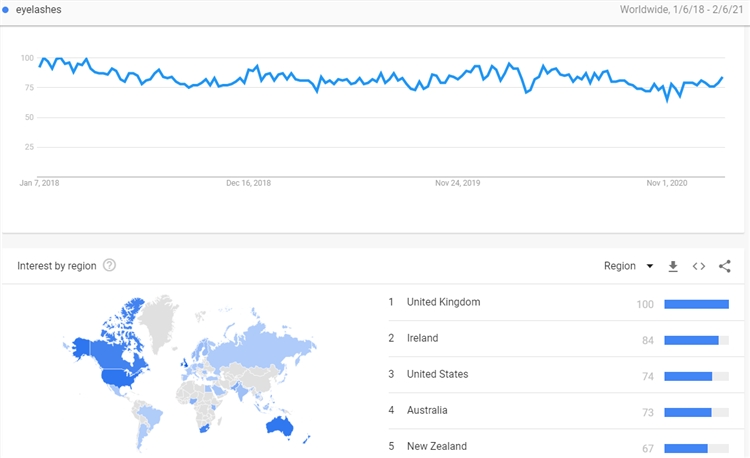Screen dimensions: 750x458
Task: Click the blue eyelashes term dot
Action: pyautogui.click(x=6, y=9)
